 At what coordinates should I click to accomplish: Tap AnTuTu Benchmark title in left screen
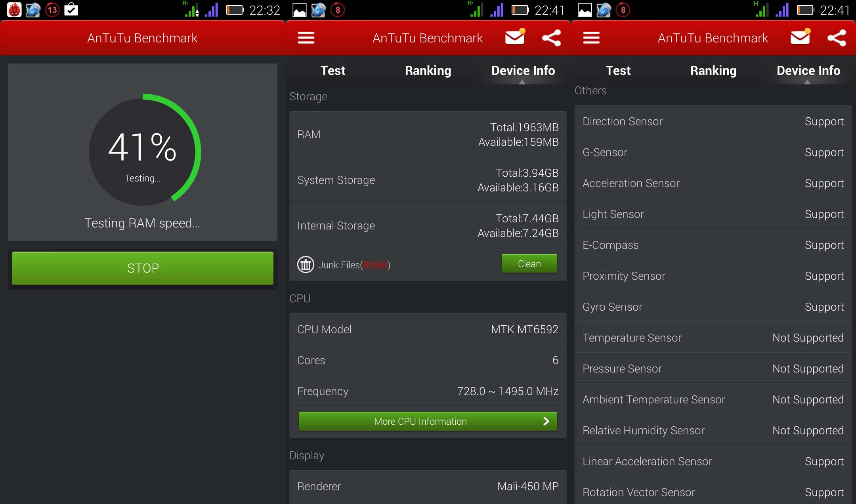tap(142, 38)
